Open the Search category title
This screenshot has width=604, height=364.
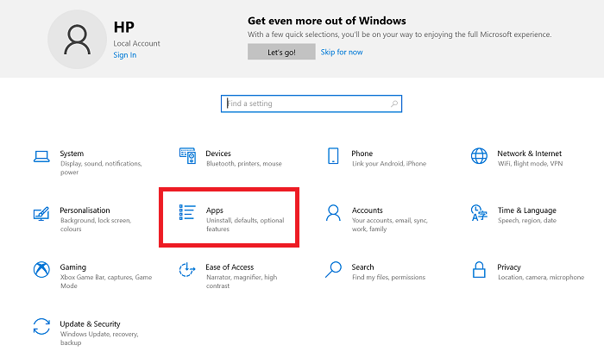point(362,267)
